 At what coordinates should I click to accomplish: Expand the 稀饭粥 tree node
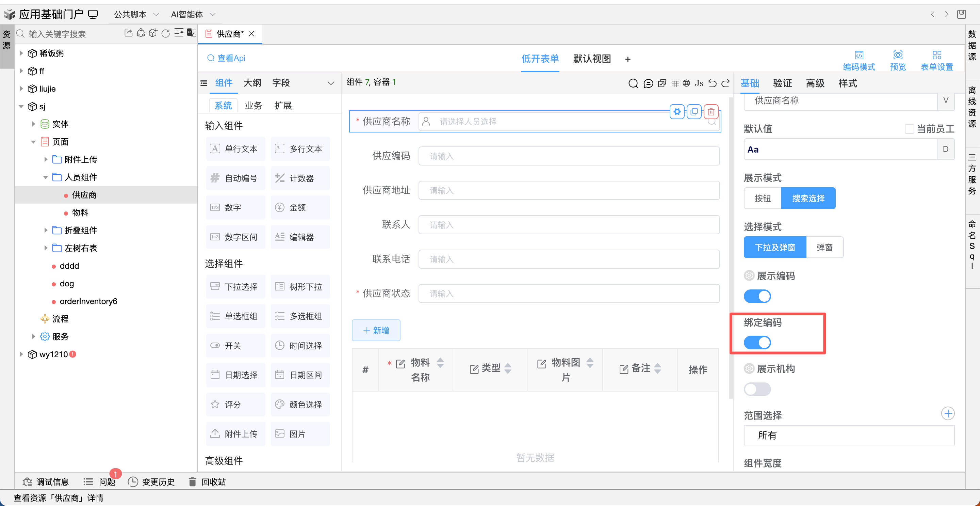21,53
